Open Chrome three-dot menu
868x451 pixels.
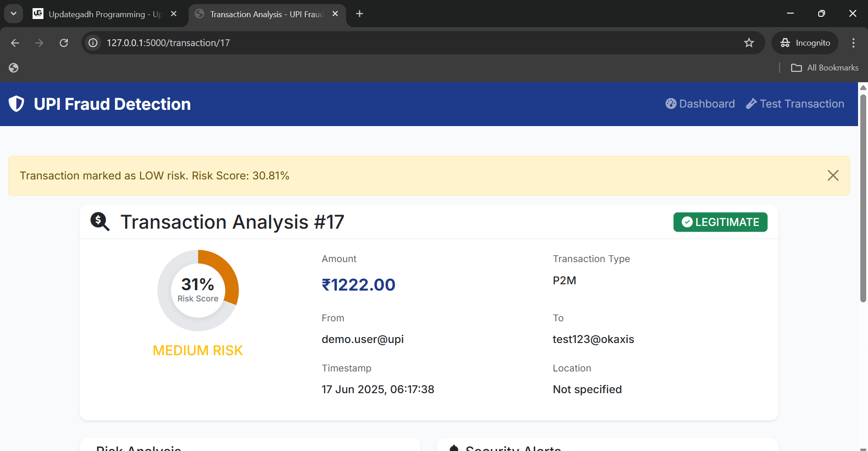(853, 43)
